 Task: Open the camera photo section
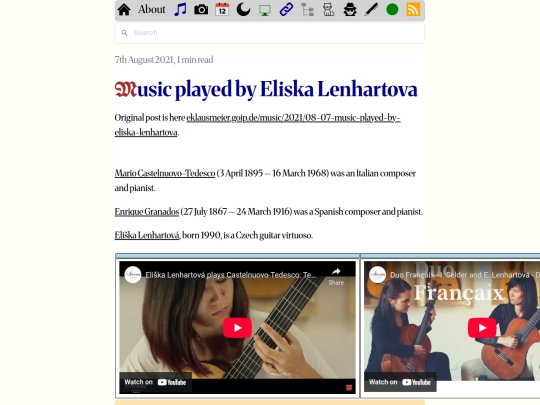[x=201, y=10]
